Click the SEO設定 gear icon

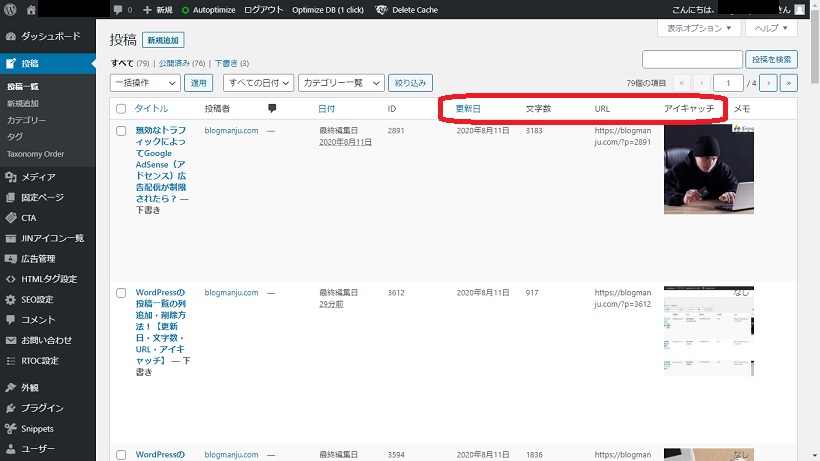point(10,299)
